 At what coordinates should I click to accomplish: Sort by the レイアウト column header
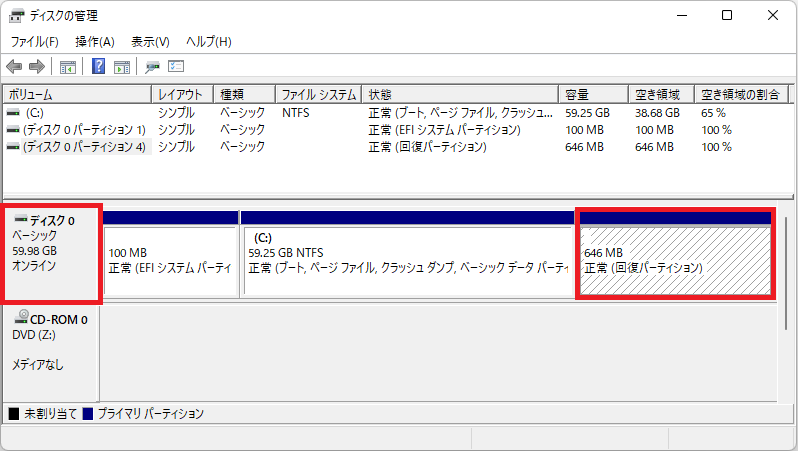pos(182,94)
